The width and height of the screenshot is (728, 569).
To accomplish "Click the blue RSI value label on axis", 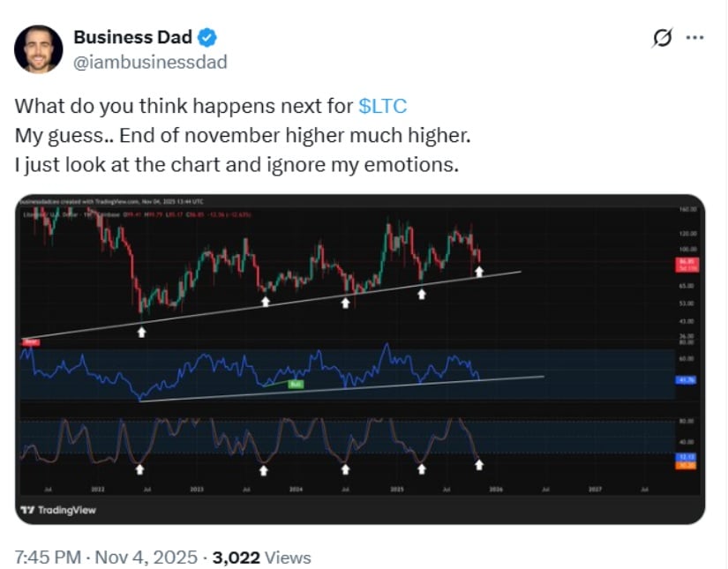I will click(x=687, y=379).
